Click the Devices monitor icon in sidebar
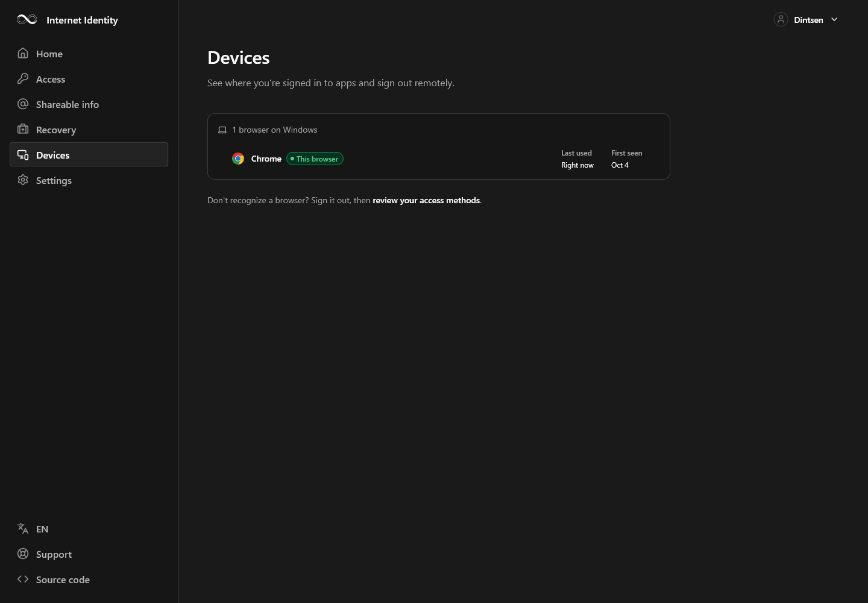The height and width of the screenshot is (603, 868). pyautogui.click(x=23, y=155)
